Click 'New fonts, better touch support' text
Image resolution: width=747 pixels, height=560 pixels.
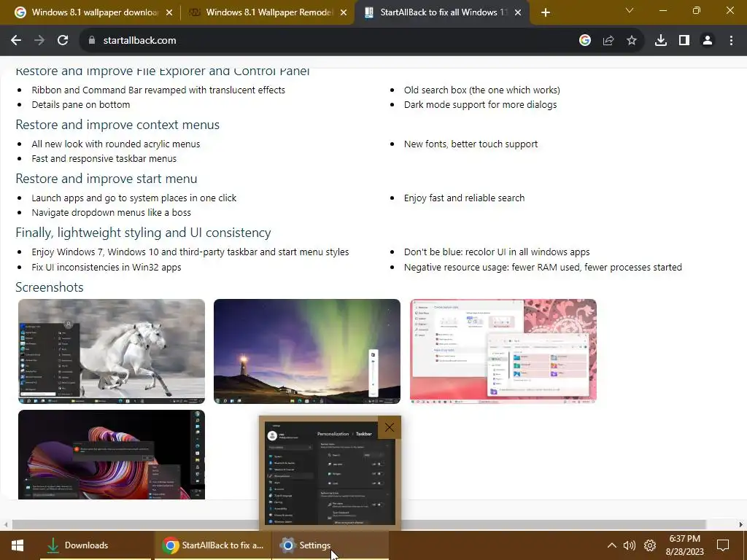coord(471,144)
